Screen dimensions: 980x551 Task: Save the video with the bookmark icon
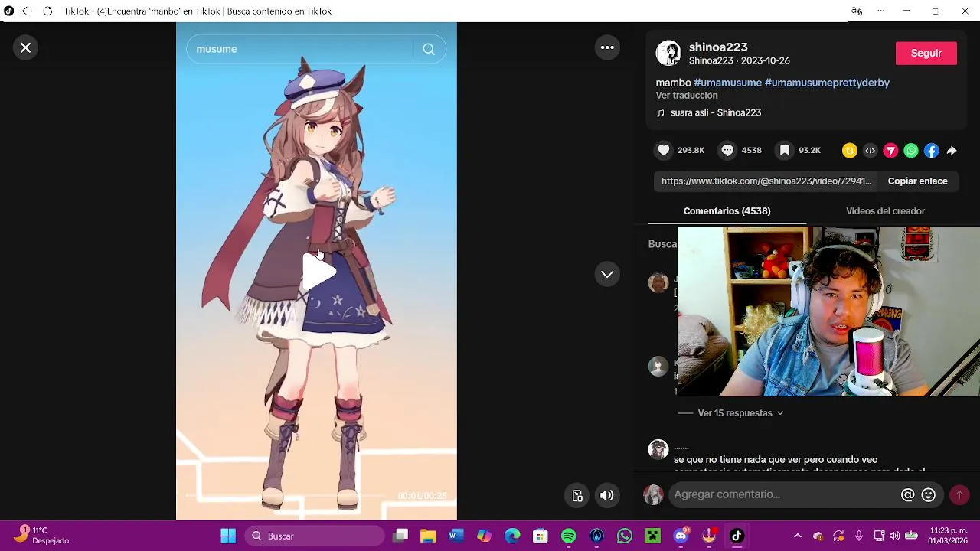pos(785,150)
